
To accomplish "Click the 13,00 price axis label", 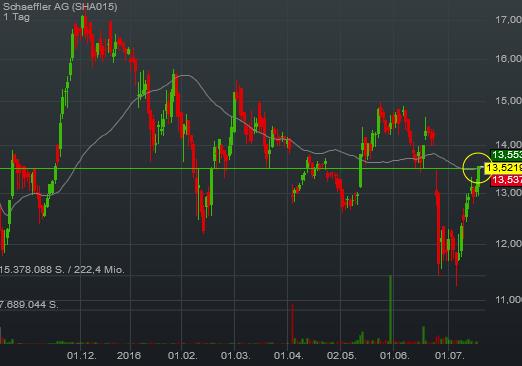I will click(x=508, y=193).
